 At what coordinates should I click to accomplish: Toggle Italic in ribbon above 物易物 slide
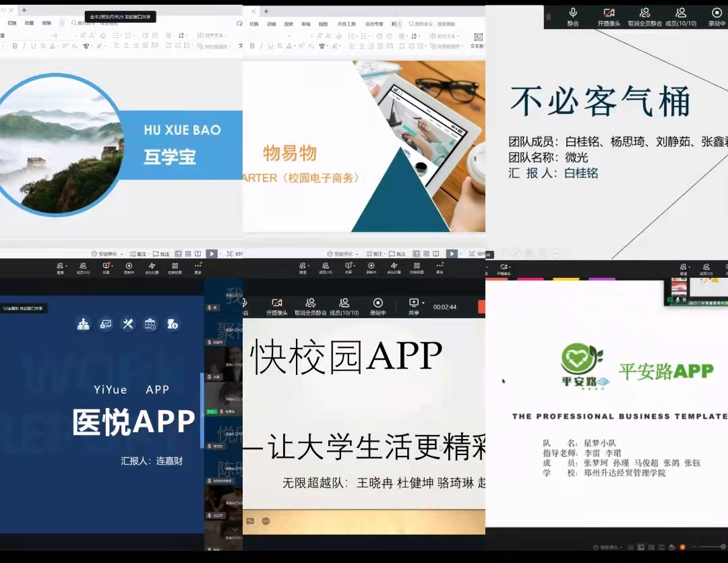[x=262, y=46]
